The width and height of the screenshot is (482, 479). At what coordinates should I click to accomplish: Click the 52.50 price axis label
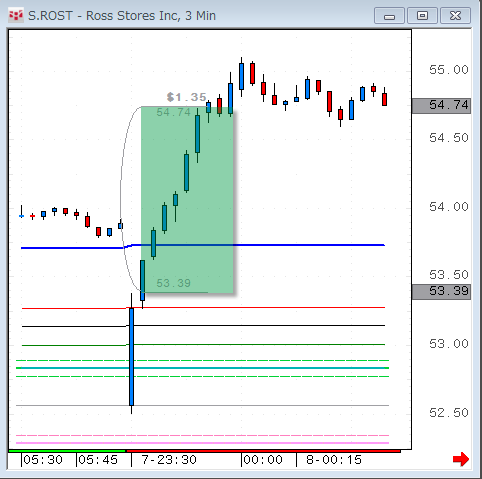tap(449, 413)
